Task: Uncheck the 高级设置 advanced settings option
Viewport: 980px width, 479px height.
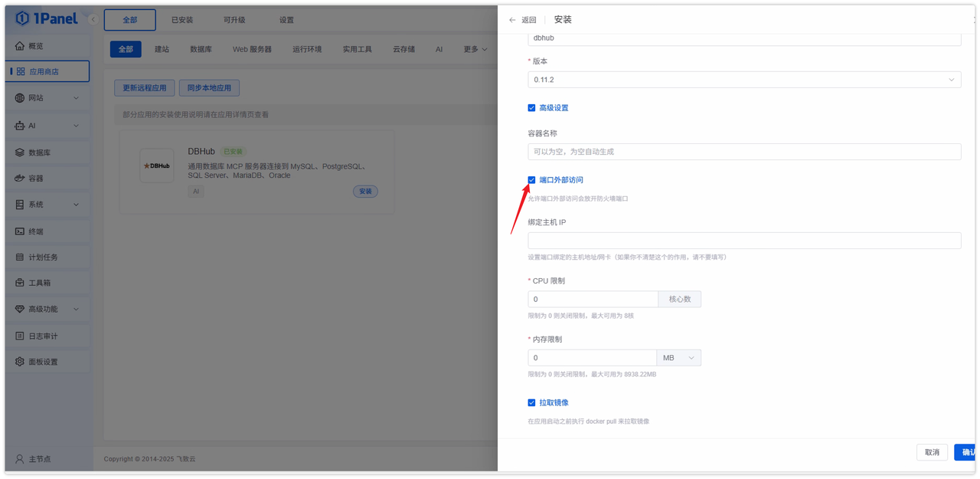Action: pyautogui.click(x=531, y=107)
